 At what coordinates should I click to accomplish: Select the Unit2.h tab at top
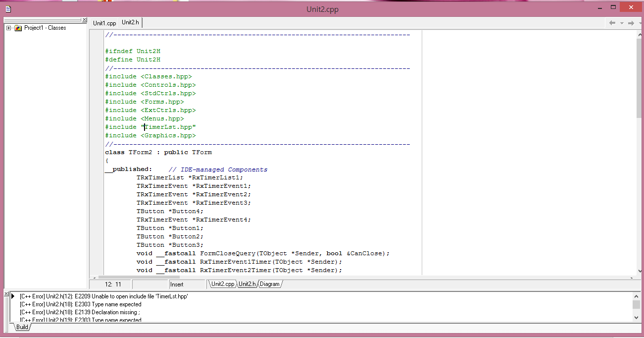131,22
